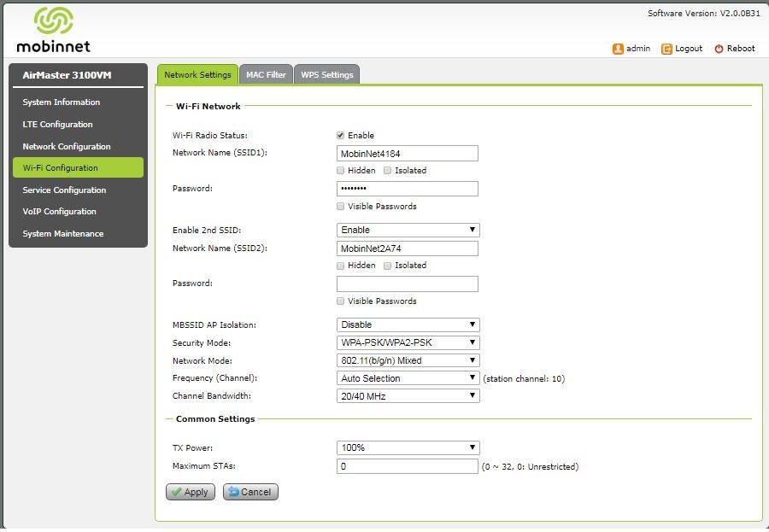The width and height of the screenshot is (769, 532).
Task: Open the Channel Bandwidth dropdown
Action: pos(408,395)
